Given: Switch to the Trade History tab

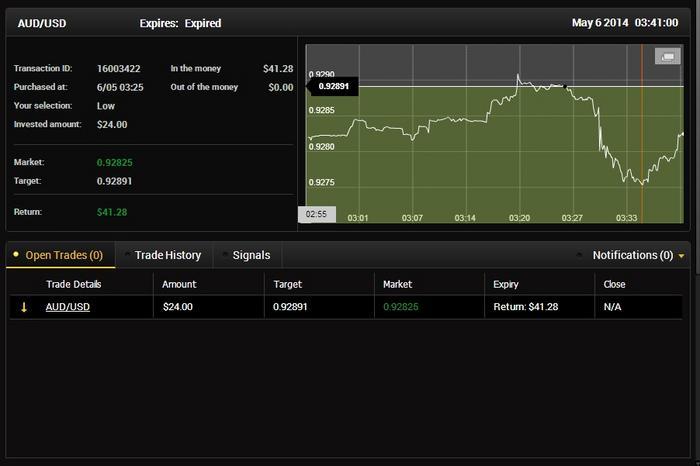Looking at the screenshot, I should coord(163,255).
